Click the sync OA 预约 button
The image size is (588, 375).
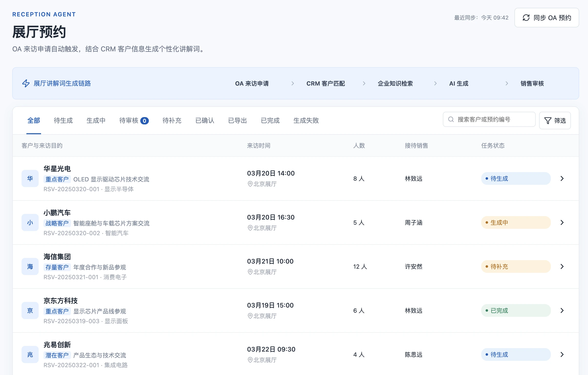coord(546,18)
